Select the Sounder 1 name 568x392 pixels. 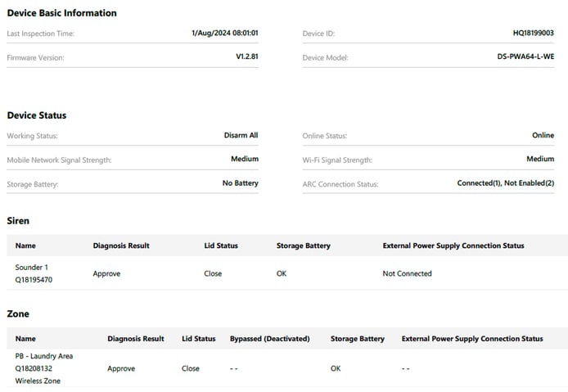(32, 268)
